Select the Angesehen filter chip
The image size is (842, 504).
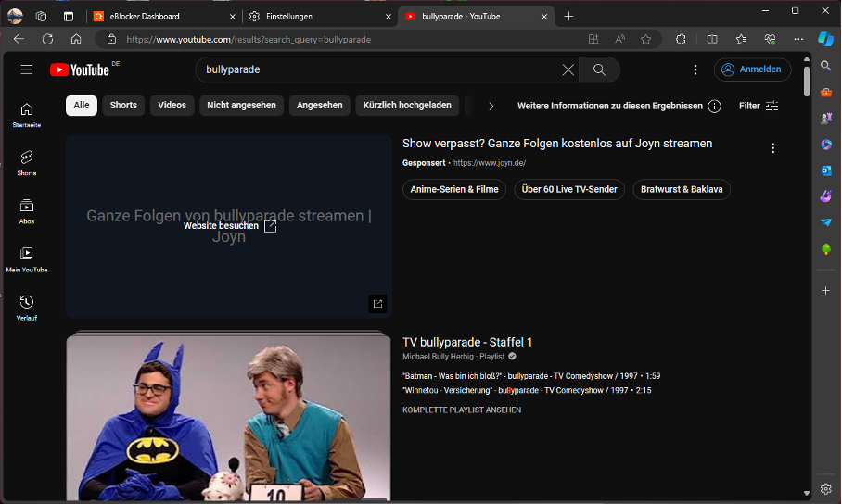point(320,106)
